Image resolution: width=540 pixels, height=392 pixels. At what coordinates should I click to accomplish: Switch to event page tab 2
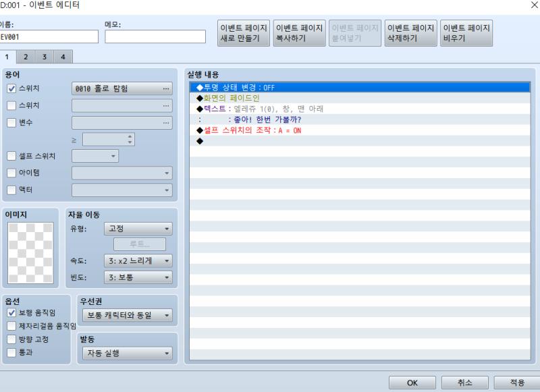[x=26, y=57]
